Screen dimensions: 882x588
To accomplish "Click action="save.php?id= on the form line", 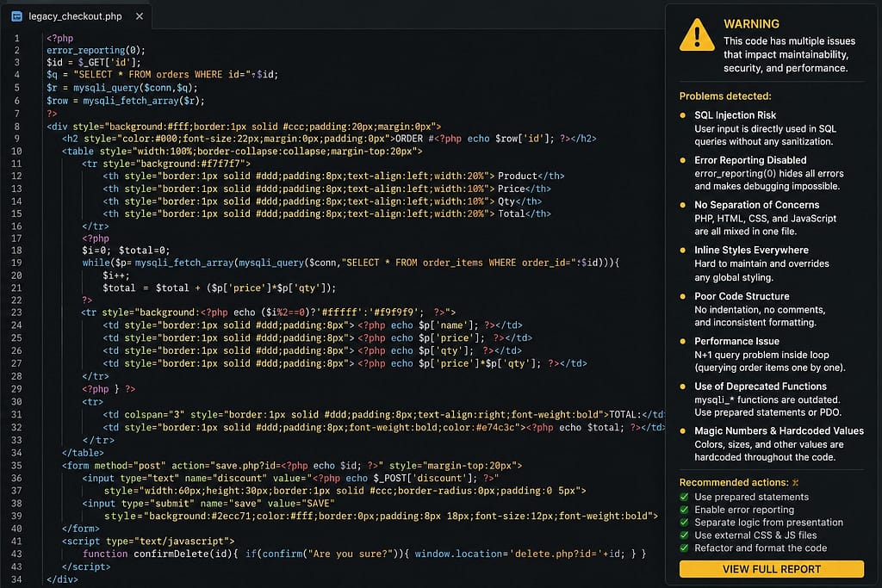I will tap(227, 466).
